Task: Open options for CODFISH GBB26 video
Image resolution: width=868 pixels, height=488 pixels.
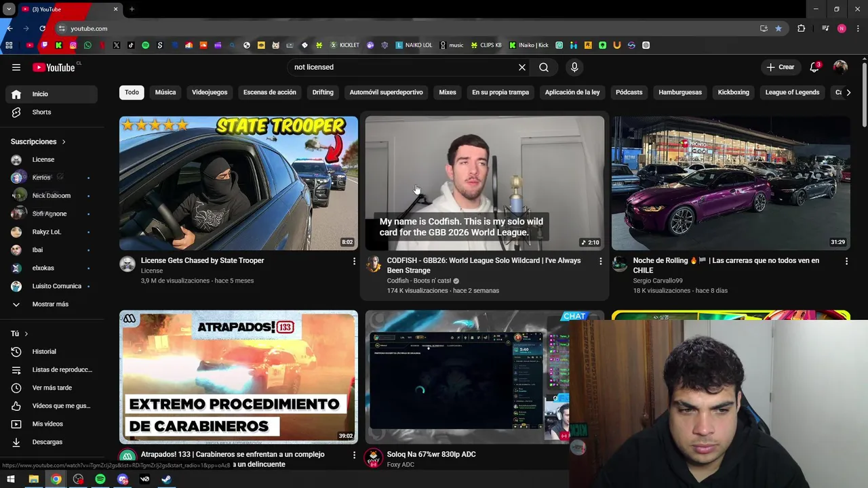Action: point(600,261)
